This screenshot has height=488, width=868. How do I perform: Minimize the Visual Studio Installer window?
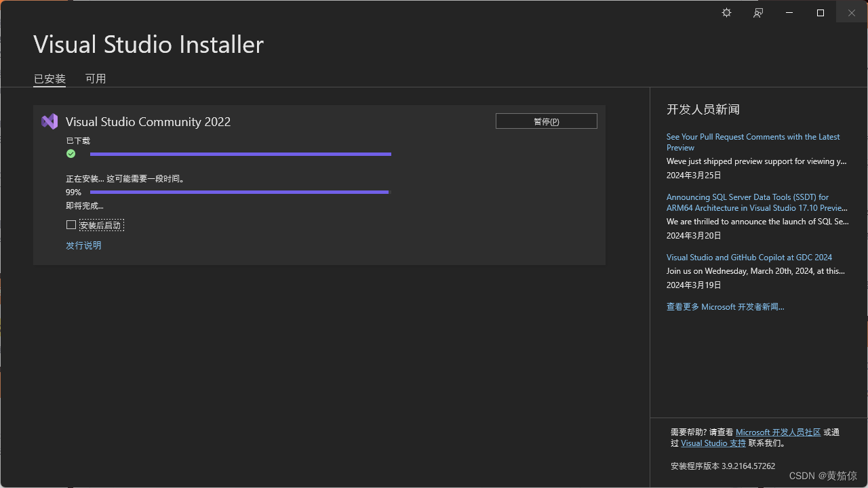(789, 13)
